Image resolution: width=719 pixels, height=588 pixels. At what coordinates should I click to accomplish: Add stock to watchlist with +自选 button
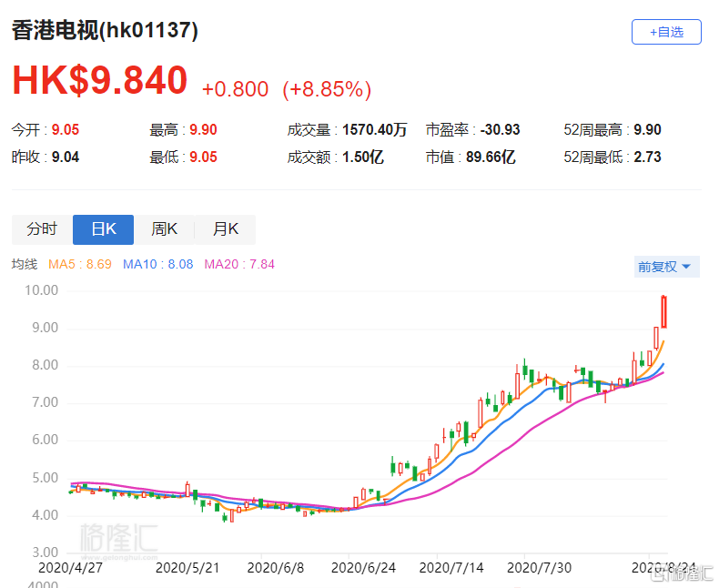click(666, 32)
